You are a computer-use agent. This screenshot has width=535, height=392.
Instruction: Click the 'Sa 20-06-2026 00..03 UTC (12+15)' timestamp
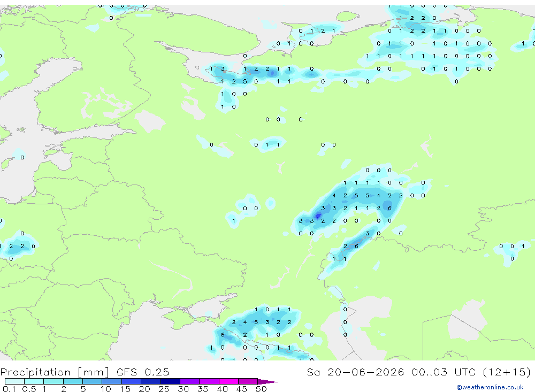pyautogui.click(x=419, y=372)
